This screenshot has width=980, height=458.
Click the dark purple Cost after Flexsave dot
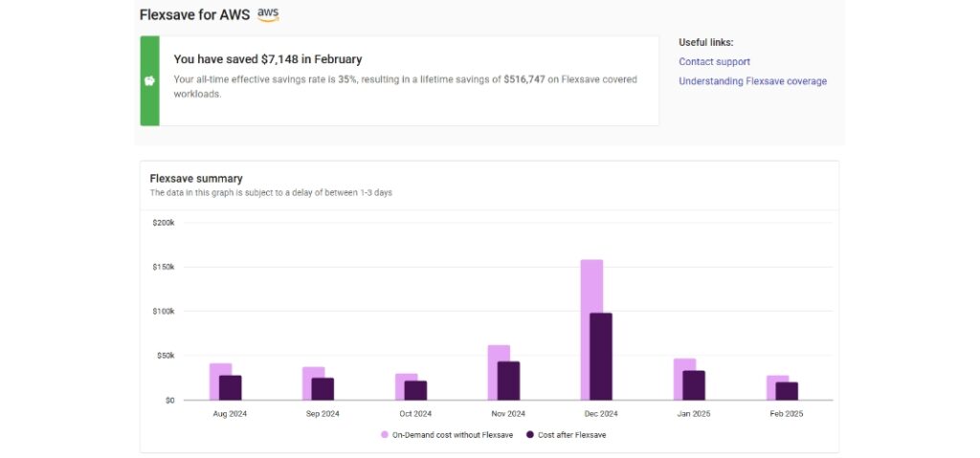pos(529,435)
